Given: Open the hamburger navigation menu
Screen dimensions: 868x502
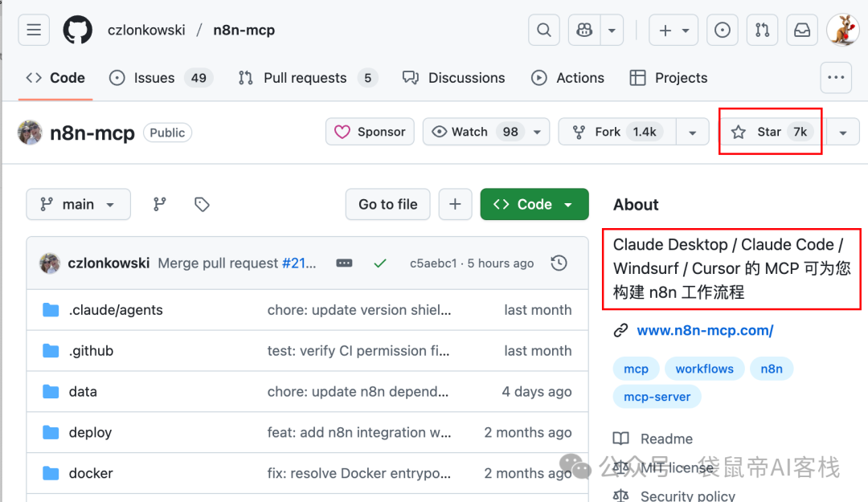Looking at the screenshot, I should coord(34,30).
